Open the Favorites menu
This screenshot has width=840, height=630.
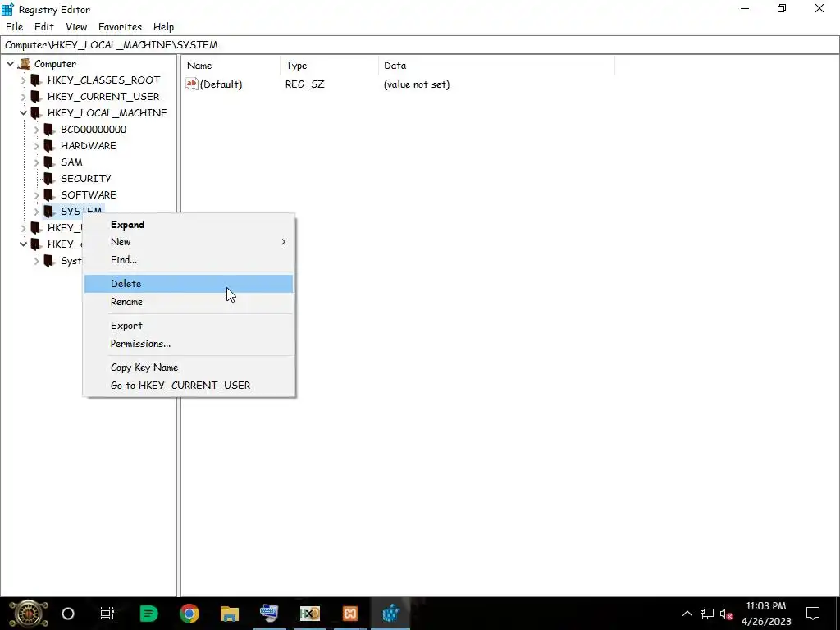pyautogui.click(x=120, y=27)
